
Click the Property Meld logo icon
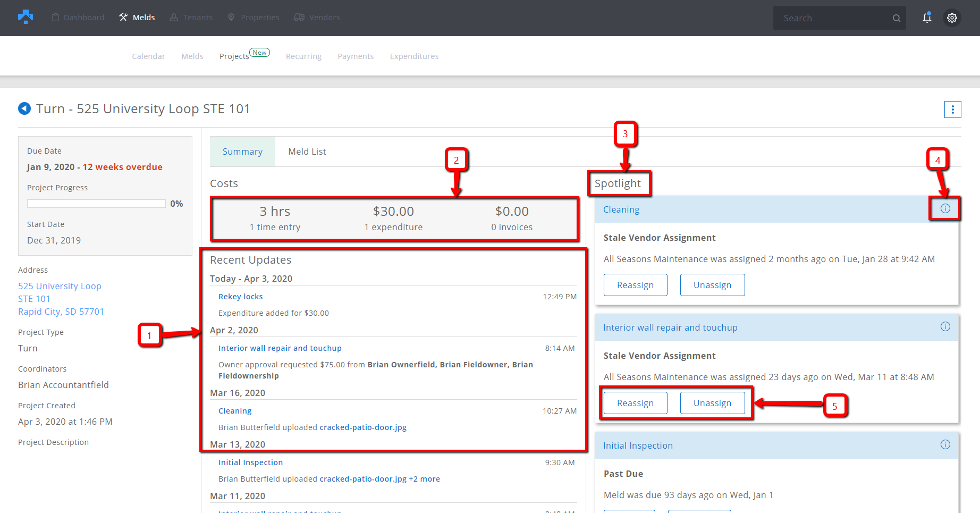tap(26, 17)
